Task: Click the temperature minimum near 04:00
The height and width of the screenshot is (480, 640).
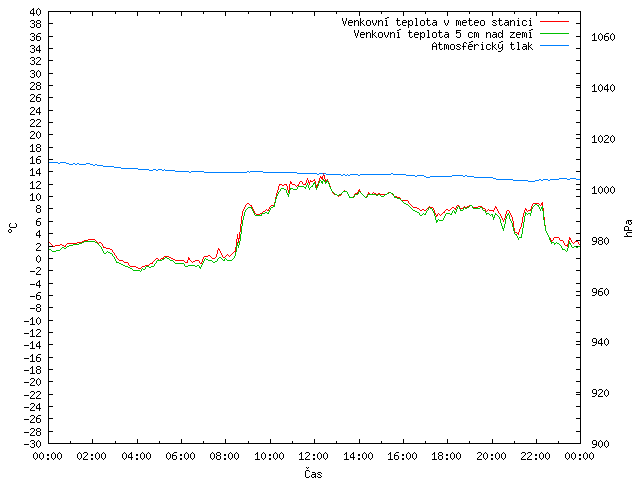Action: pos(139,269)
